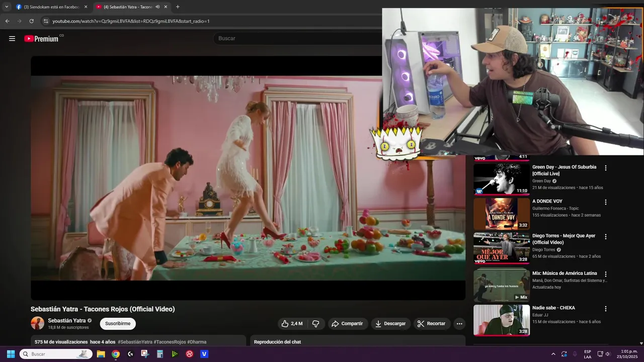Open Nadie sabe - CHEKA thumbnail

(x=502, y=320)
